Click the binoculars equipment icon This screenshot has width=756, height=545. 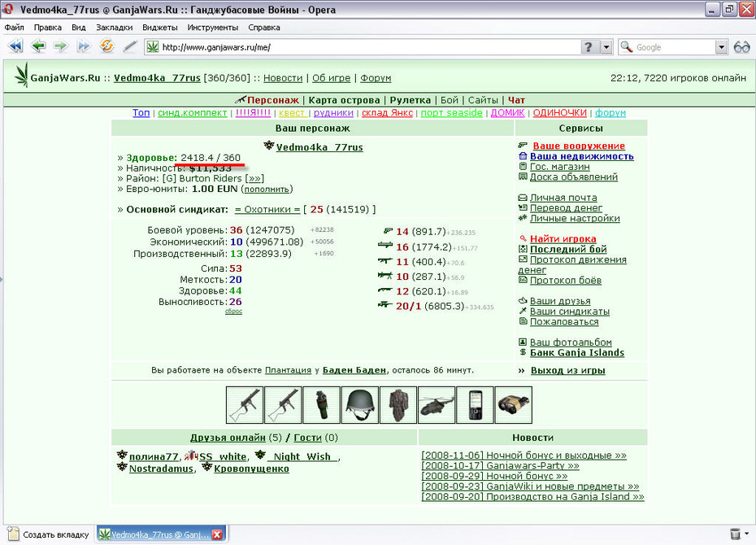click(x=514, y=405)
